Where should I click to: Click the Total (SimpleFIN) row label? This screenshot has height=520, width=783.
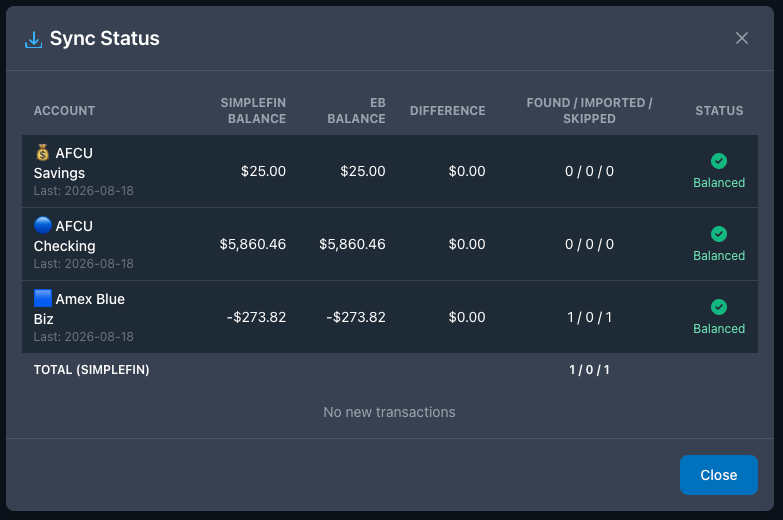pyautogui.click(x=91, y=370)
